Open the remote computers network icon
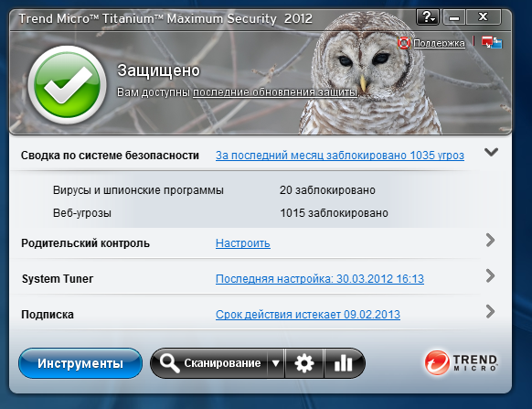The height and width of the screenshot is (409, 532). (492, 42)
